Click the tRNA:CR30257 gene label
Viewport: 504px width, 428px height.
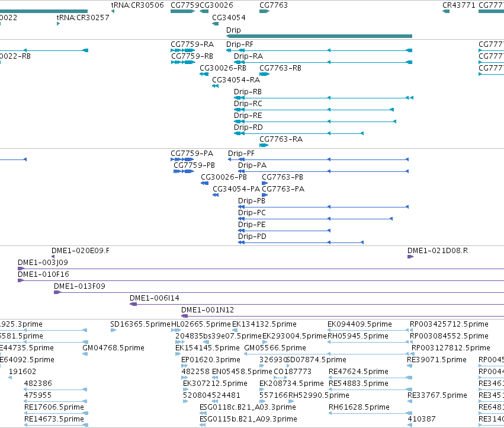(83, 17)
